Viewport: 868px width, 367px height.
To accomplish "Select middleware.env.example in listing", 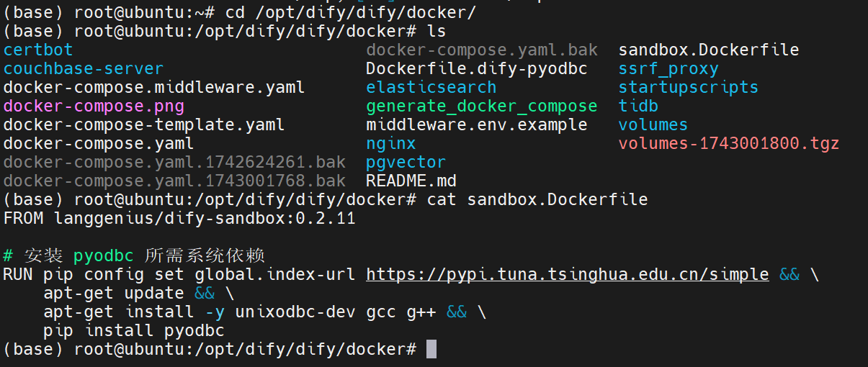I will [477, 125].
